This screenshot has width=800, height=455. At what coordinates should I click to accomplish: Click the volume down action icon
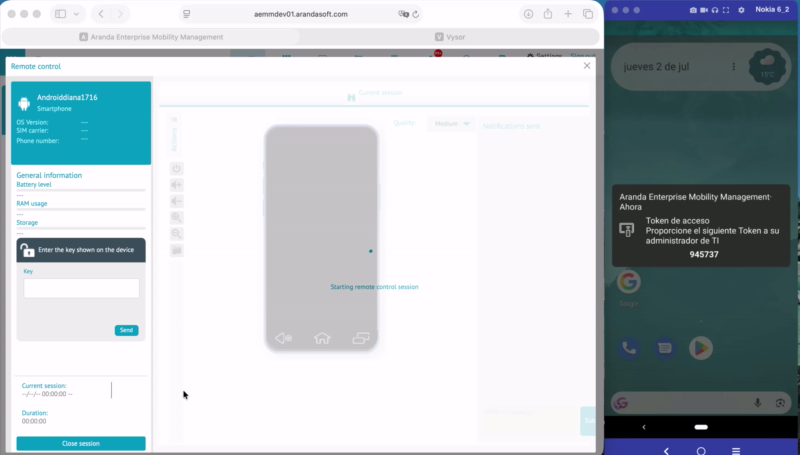pos(177,201)
